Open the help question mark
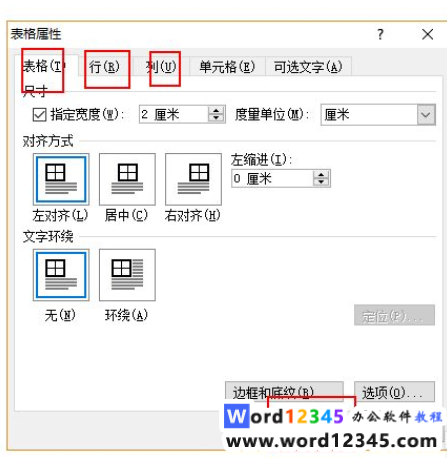Screen dimensions: 447x458 click(x=380, y=34)
